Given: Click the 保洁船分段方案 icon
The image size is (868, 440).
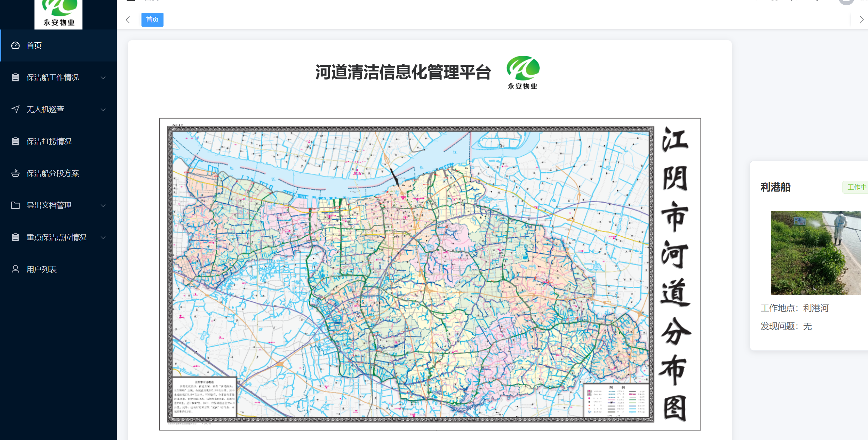Looking at the screenshot, I should [x=15, y=173].
